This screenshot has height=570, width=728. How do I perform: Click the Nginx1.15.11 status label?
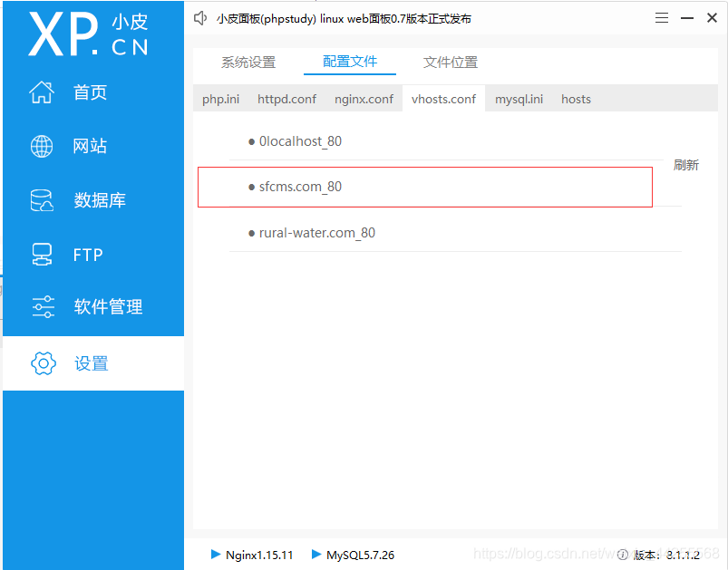(x=259, y=555)
